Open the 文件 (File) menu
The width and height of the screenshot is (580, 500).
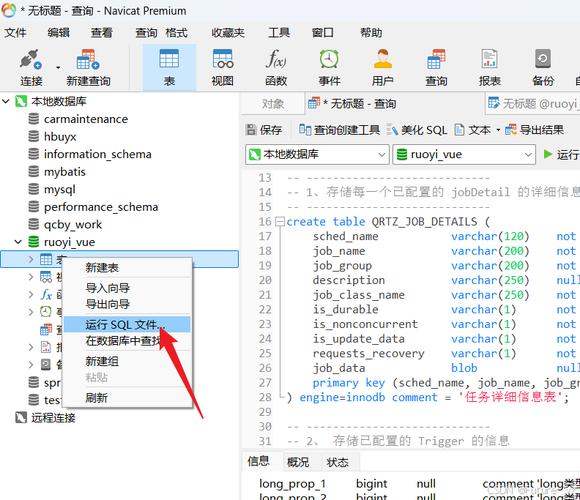click(x=16, y=33)
